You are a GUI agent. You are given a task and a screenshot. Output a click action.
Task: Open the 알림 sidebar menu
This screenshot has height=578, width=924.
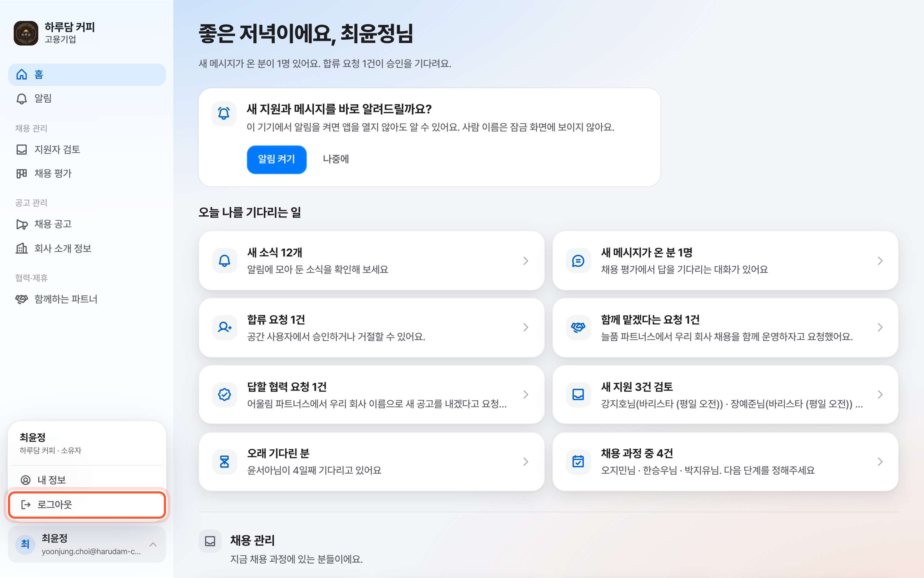pyautogui.click(x=87, y=99)
